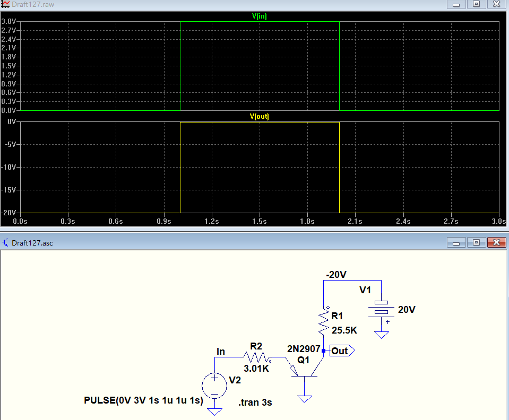Viewport: 509px width, 420px height.
Task: Click the 2.7s time axis label
Action: point(451,221)
